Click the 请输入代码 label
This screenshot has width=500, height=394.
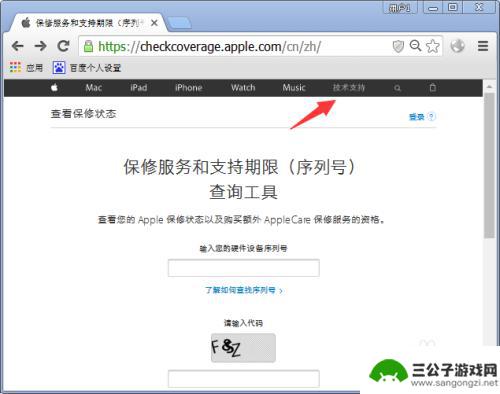243,323
